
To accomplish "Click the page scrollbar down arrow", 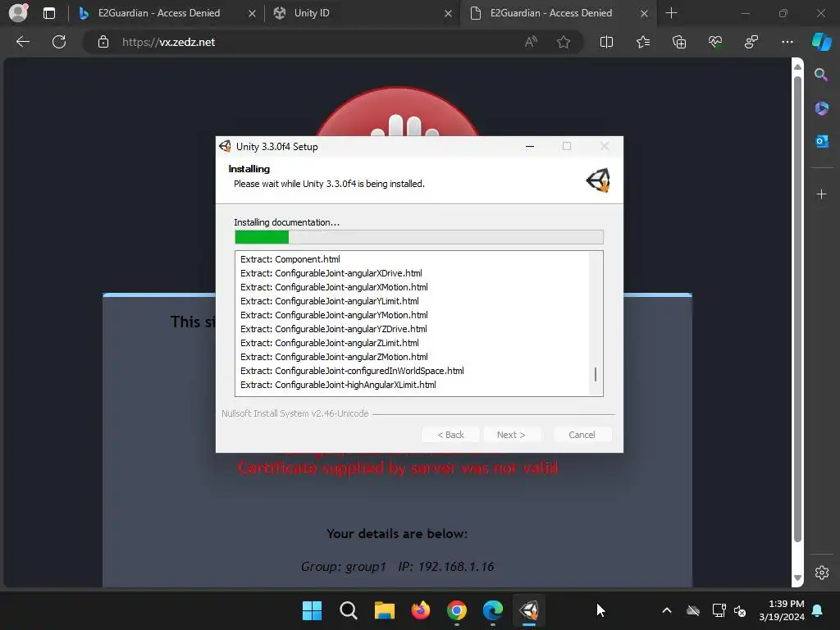I will click(797, 577).
